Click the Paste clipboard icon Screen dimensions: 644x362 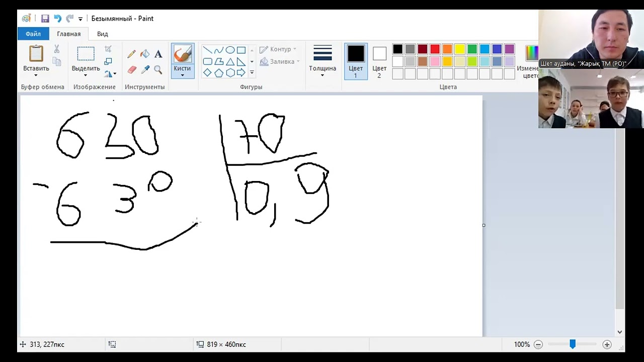[36, 54]
